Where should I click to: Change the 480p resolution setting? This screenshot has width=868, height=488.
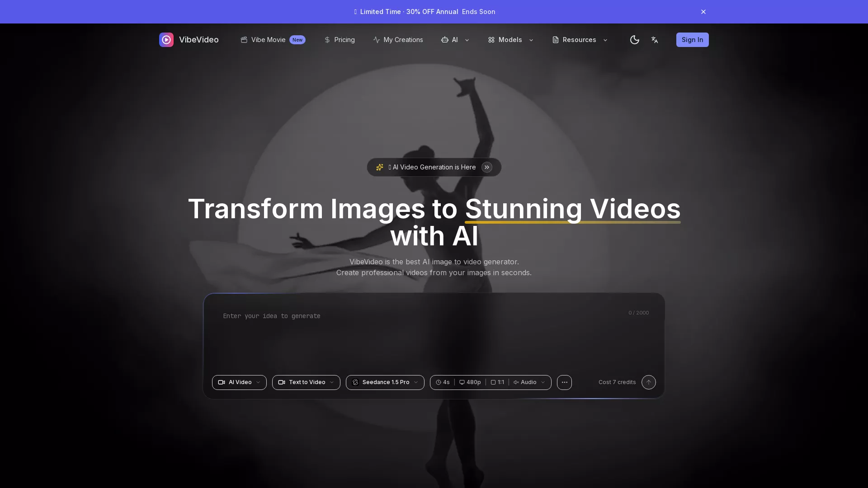469,382
